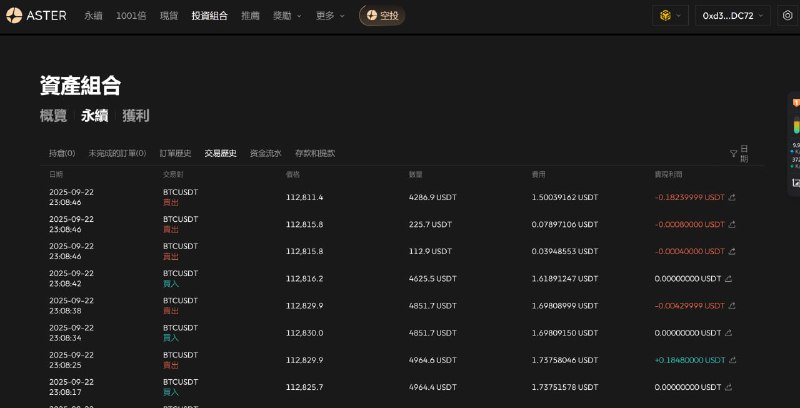Click share icon for -0.00429999 USDT row
800x408 pixels.
point(732,305)
